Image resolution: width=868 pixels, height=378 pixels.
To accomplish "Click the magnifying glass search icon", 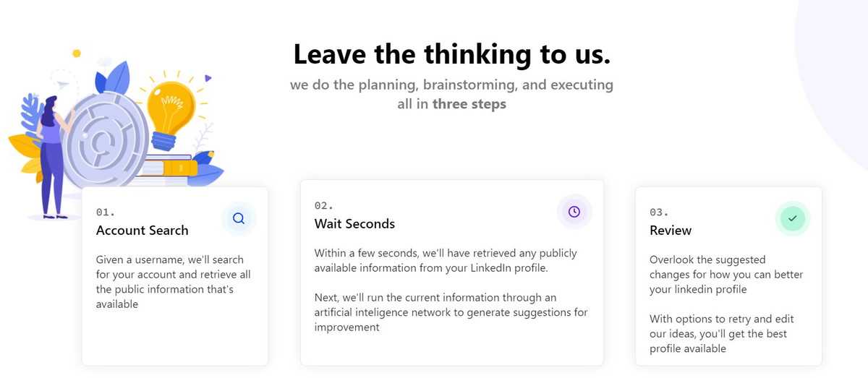I will point(239,218).
